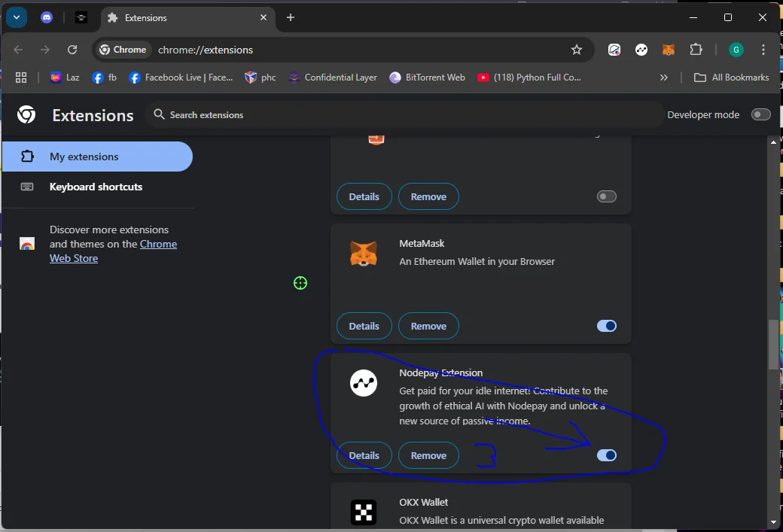The height and width of the screenshot is (532, 783).
Task: Turn off the Nodepay Extension toggle
Action: click(607, 455)
